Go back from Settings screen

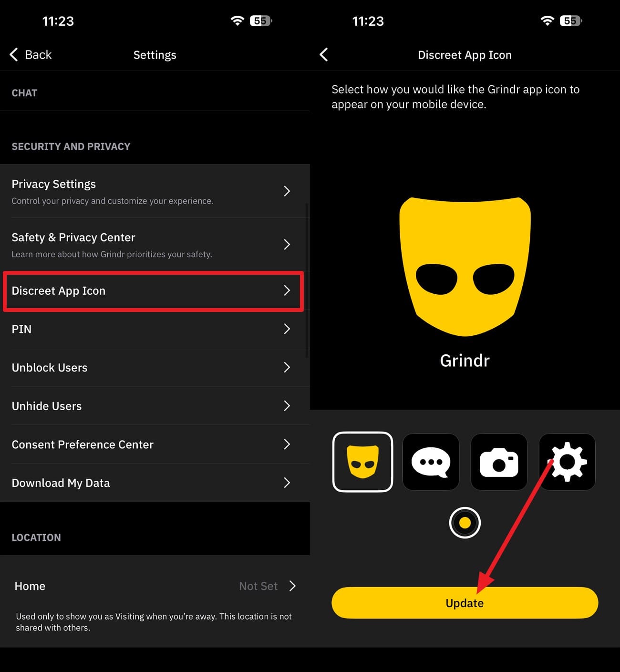(31, 54)
